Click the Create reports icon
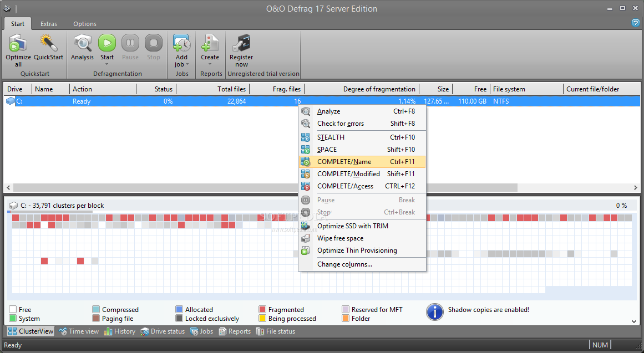Viewport: 644px width, 353px height. pyautogui.click(x=210, y=43)
